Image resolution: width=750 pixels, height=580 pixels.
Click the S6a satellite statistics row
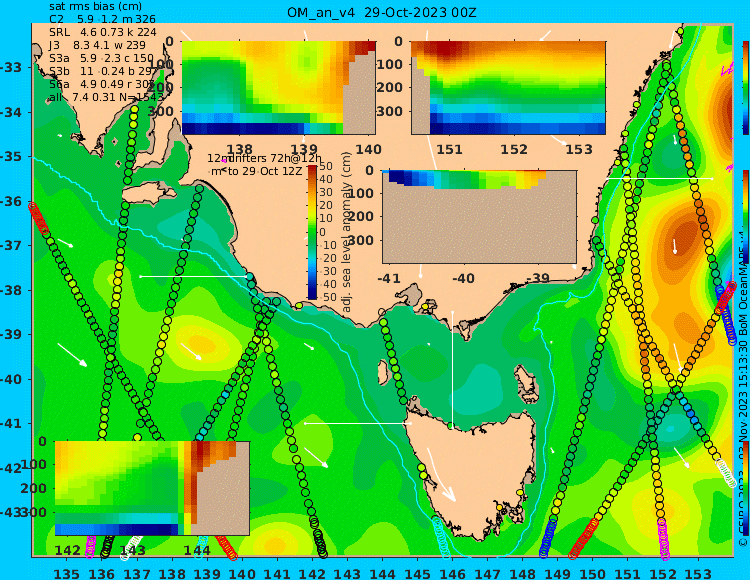[x=102, y=85]
